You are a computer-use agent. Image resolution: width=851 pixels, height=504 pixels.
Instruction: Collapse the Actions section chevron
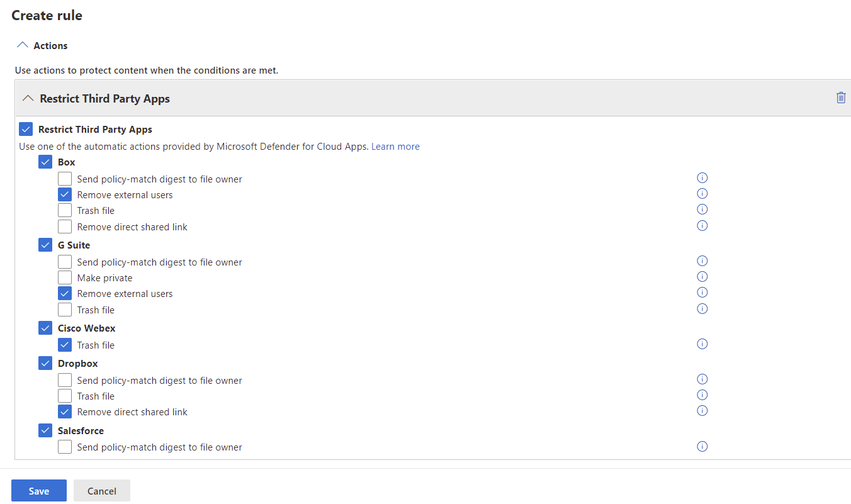[x=23, y=45]
